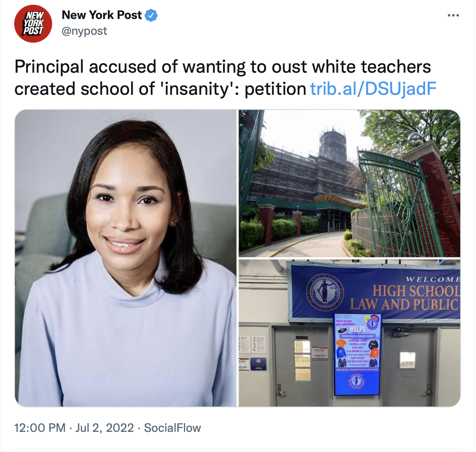Open the New York Post profile avatar
The image size is (476, 452).
tap(33, 24)
